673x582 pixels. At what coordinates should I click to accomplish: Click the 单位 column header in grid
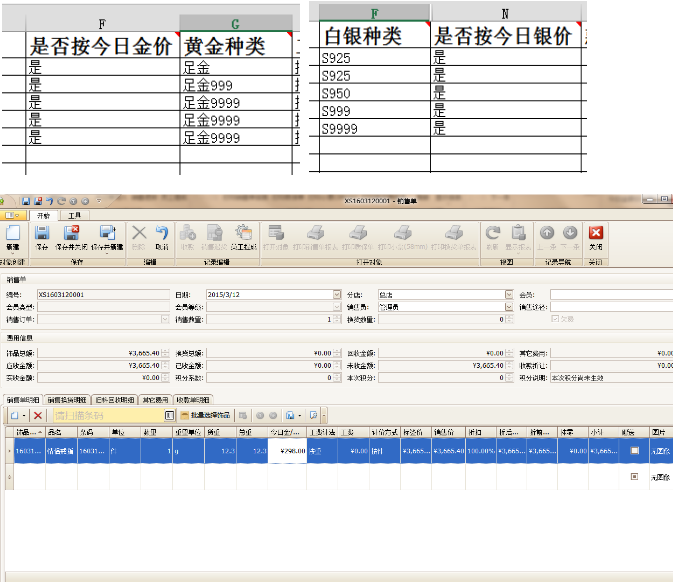(125, 432)
